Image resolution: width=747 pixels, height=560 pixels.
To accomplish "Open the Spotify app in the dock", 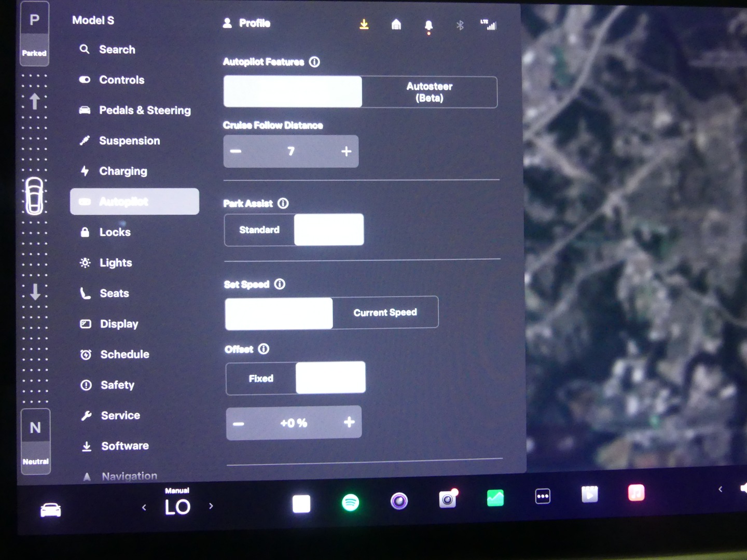I will 351,502.
